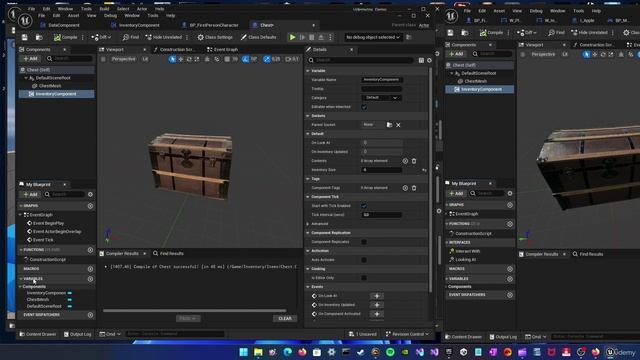This screenshot has width=640, height=360.
Task: Click the Details property matrix grid icon
Action: tap(421, 60)
